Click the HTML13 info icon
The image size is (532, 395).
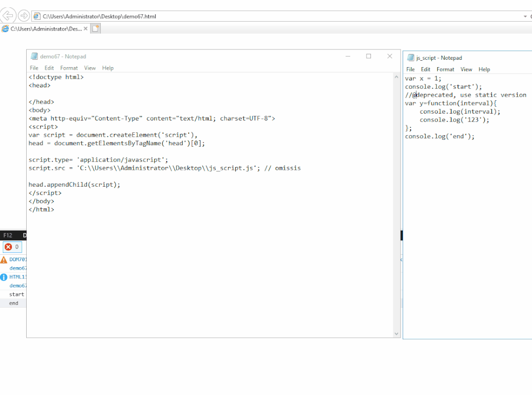[x=4, y=277]
